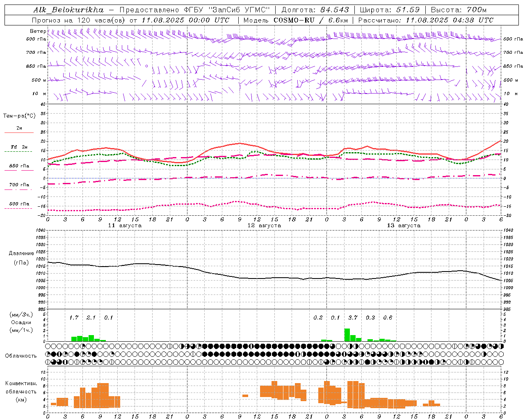
Task: Click the Давление panel label
Action: point(21,253)
